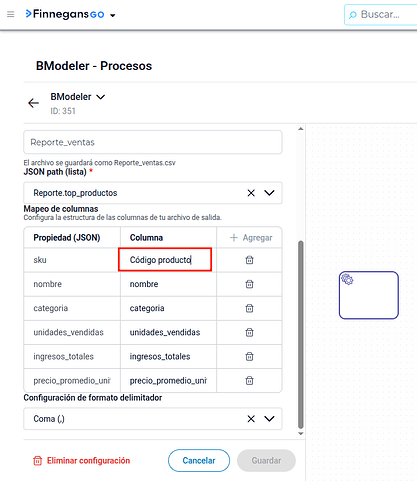417x500 pixels.
Task: Delete the precio_promedio_uni row
Action: [x=249, y=381]
